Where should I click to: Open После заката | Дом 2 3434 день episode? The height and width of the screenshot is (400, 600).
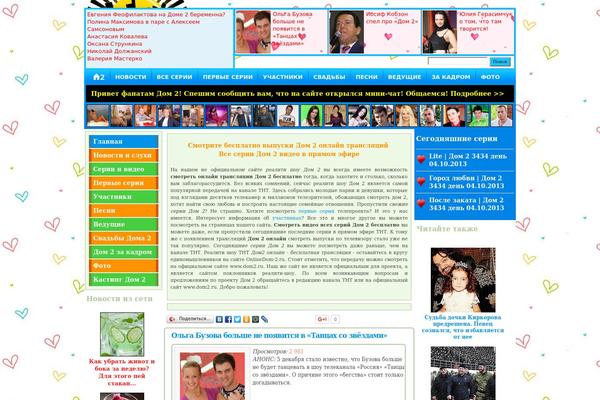[466, 204]
